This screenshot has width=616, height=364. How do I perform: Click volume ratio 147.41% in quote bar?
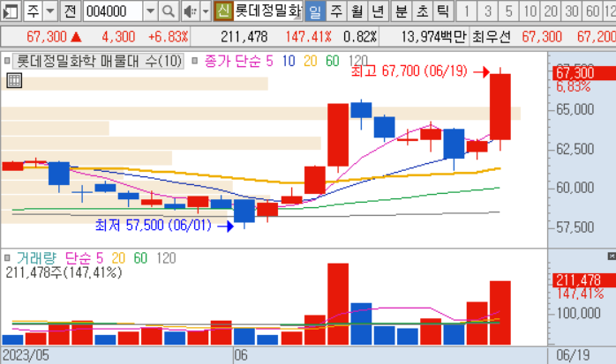308,37
